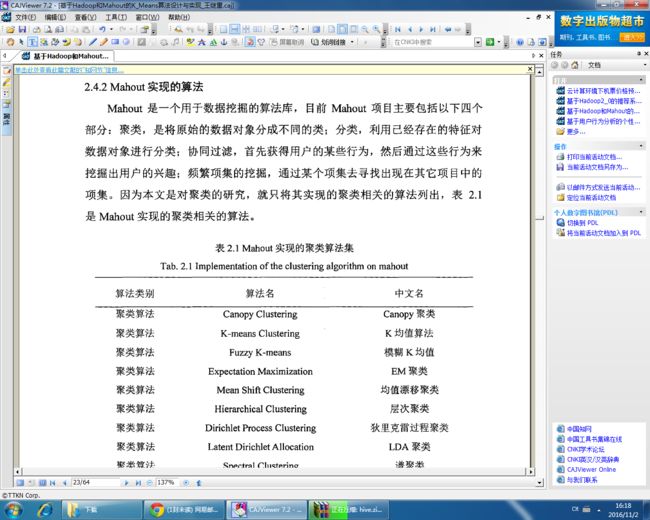Close the yellow information bar

[530, 69]
